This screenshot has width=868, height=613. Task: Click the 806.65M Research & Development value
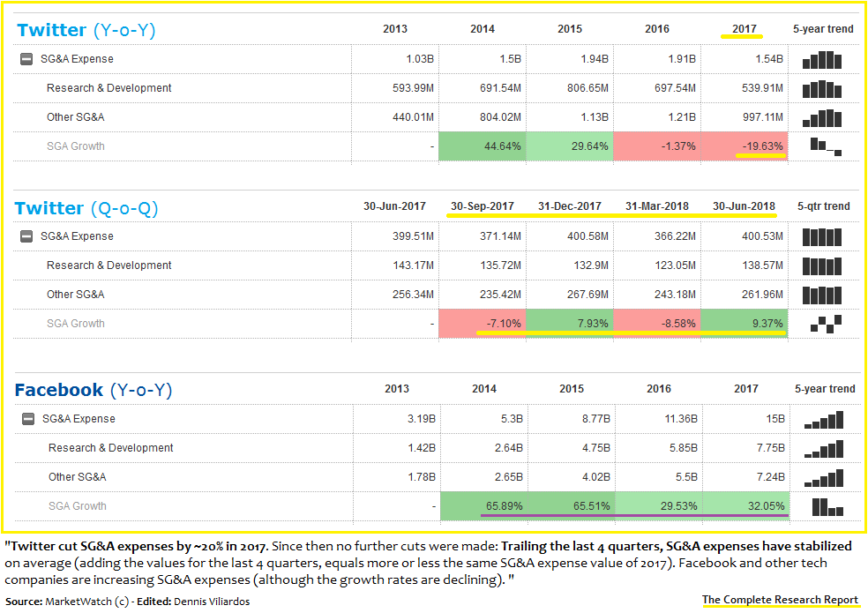pyautogui.click(x=587, y=88)
